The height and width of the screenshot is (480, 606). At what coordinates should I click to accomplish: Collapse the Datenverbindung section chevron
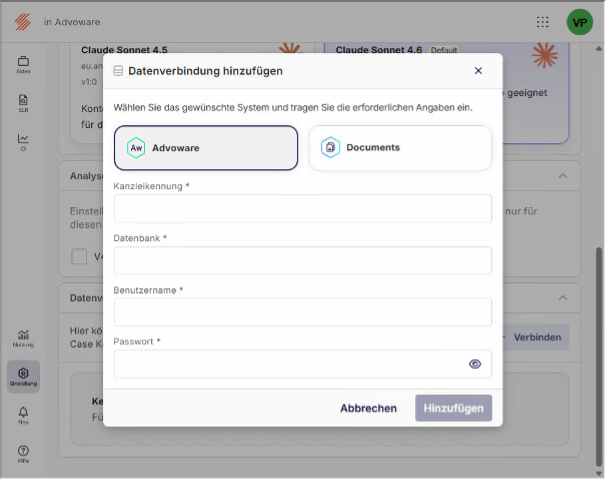tap(563, 298)
